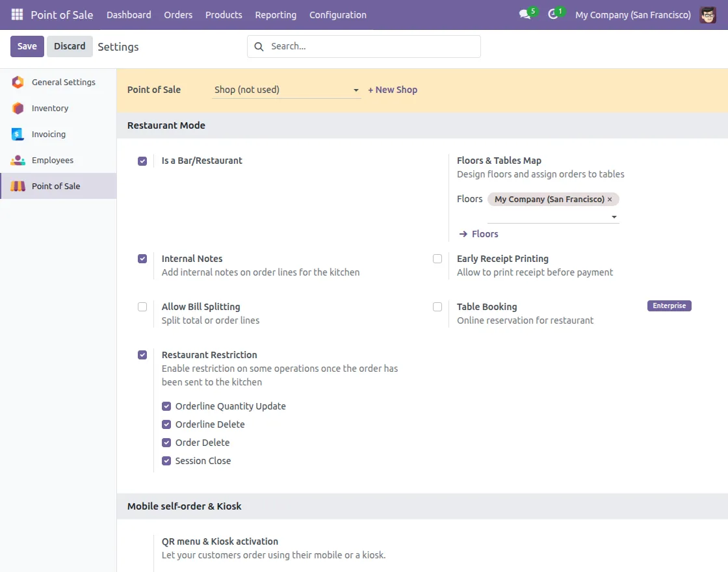Open the Configuration menu

tap(337, 14)
